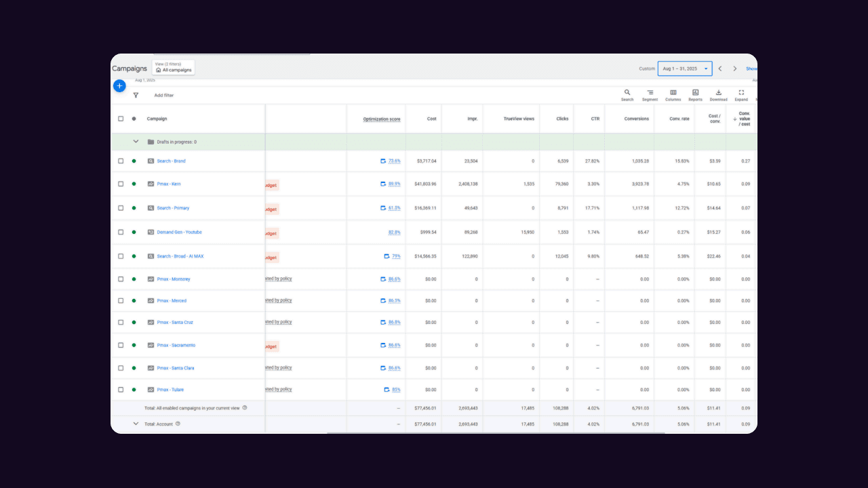
Task: Click the blue plus new campaign button
Action: click(x=119, y=86)
